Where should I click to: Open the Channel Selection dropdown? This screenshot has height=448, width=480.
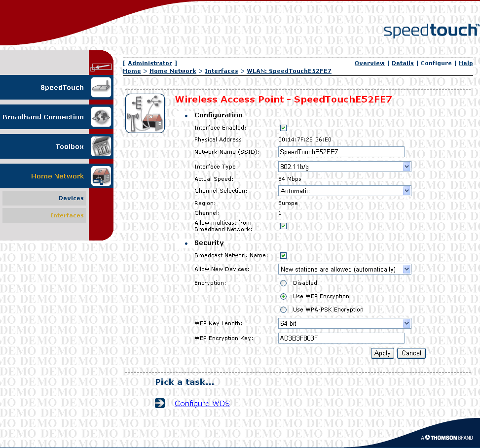tap(344, 191)
